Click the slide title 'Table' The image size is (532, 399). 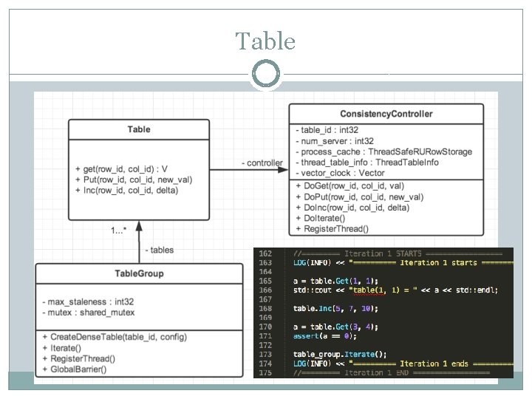click(x=265, y=41)
